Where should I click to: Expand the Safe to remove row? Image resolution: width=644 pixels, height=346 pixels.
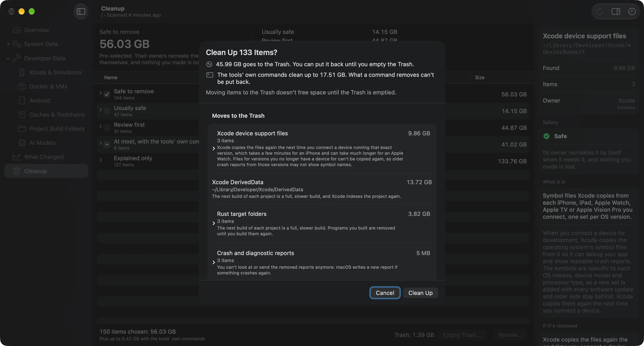[x=101, y=93]
